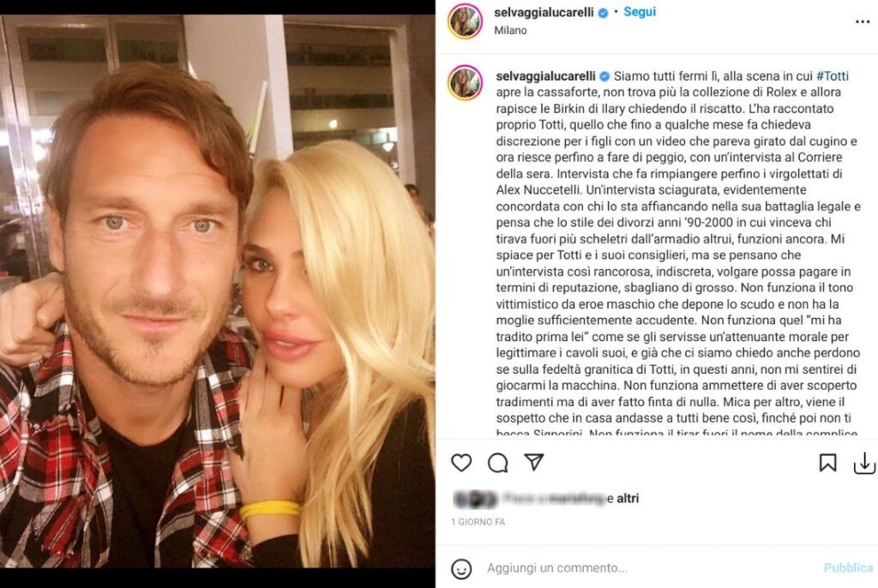This screenshot has height=588, width=878.
Task: Open the #Totti hashtag link
Action: click(x=832, y=76)
